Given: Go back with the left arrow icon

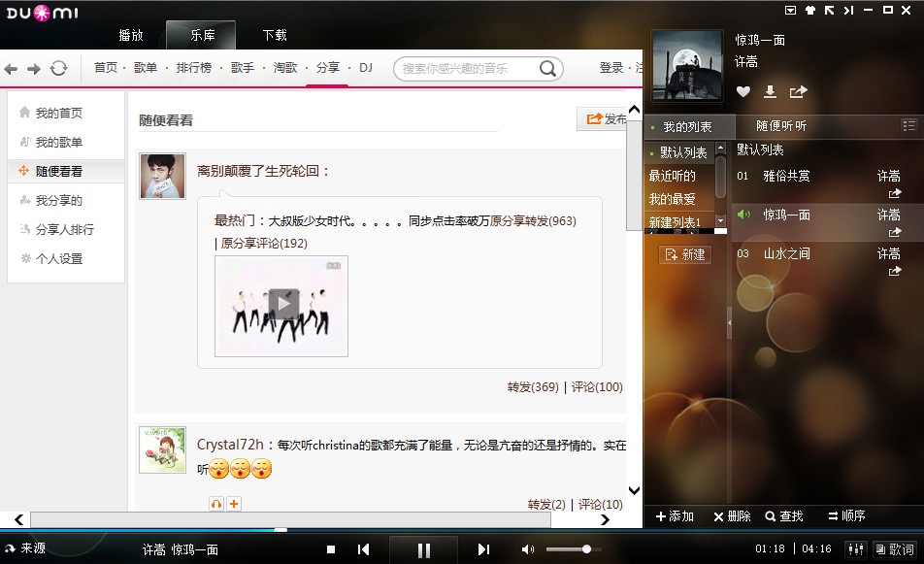Looking at the screenshot, I should [x=11, y=69].
